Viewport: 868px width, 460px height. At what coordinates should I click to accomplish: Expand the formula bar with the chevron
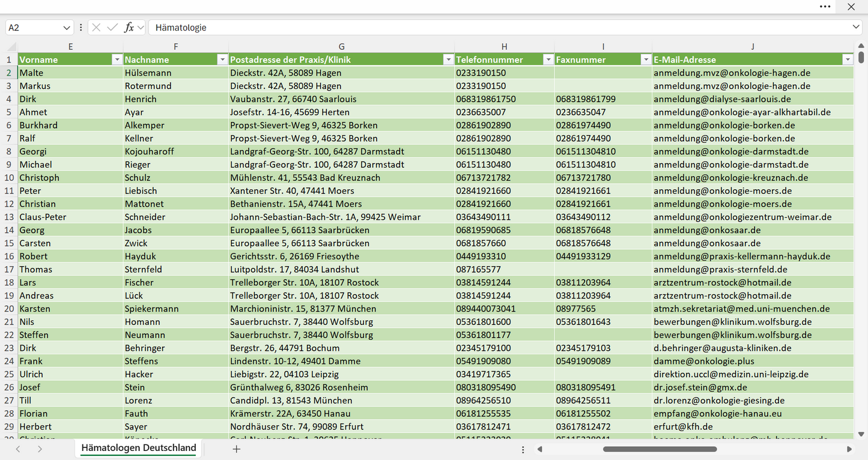click(x=856, y=28)
